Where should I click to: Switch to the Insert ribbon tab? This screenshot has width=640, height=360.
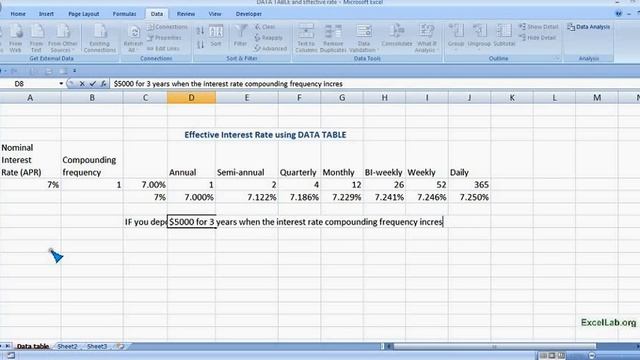pos(46,14)
